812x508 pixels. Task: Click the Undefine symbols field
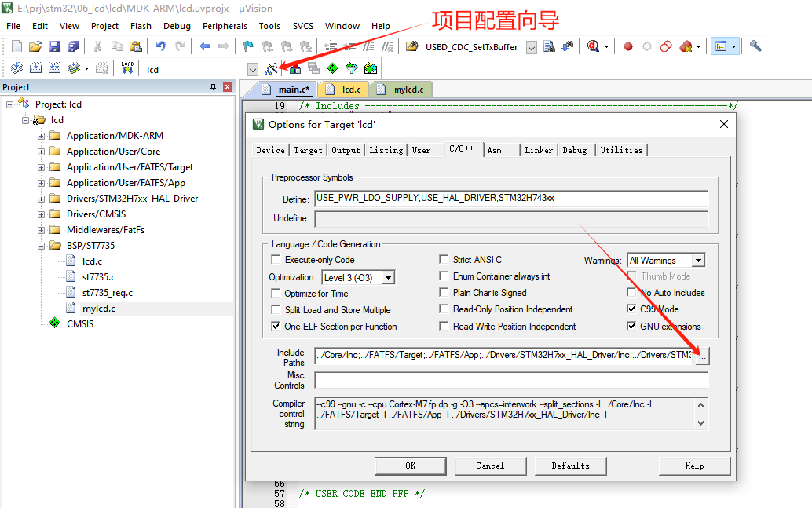click(x=511, y=218)
